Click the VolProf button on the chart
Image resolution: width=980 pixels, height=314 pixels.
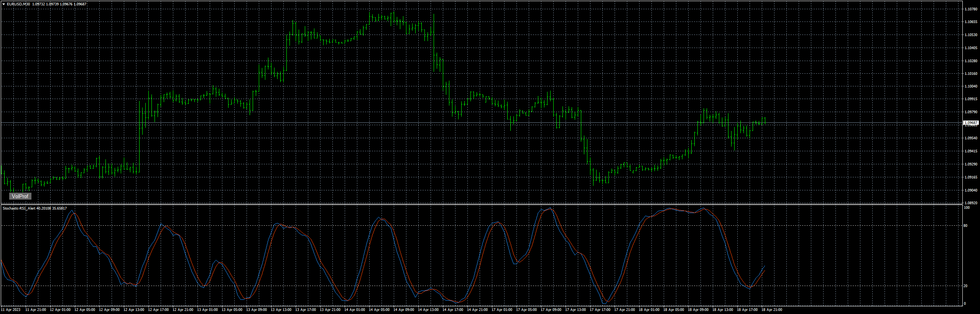(20, 196)
